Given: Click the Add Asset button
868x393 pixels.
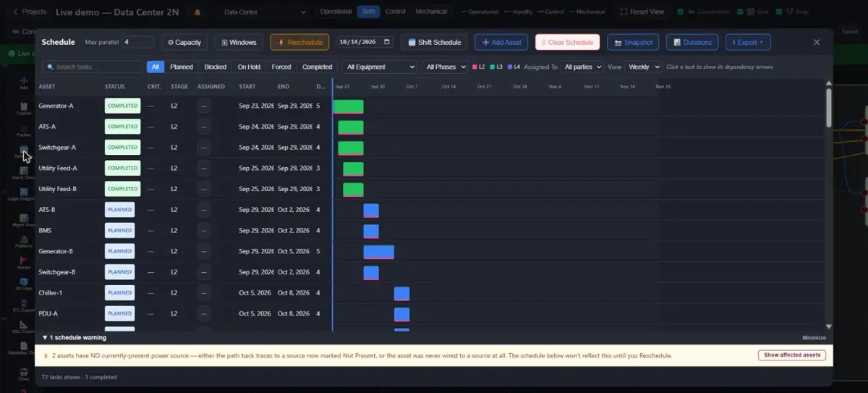Looking at the screenshot, I should point(501,42).
